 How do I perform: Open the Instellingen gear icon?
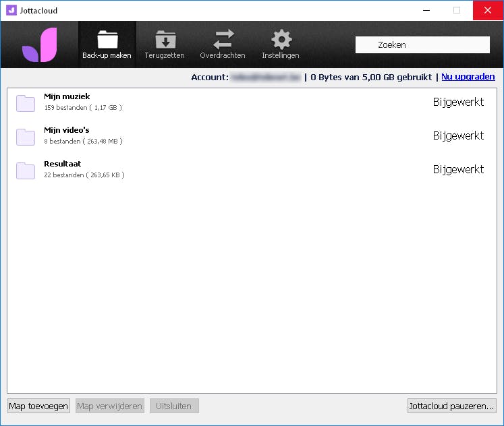[x=281, y=39]
